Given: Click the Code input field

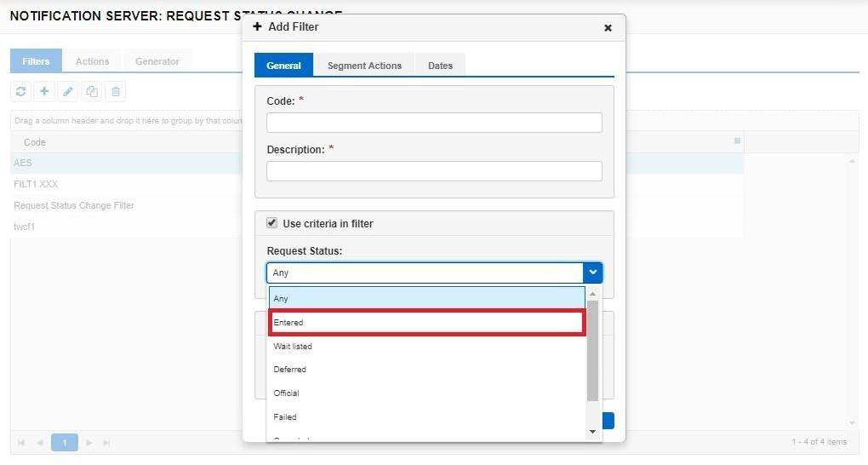Looking at the screenshot, I should point(434,123).
